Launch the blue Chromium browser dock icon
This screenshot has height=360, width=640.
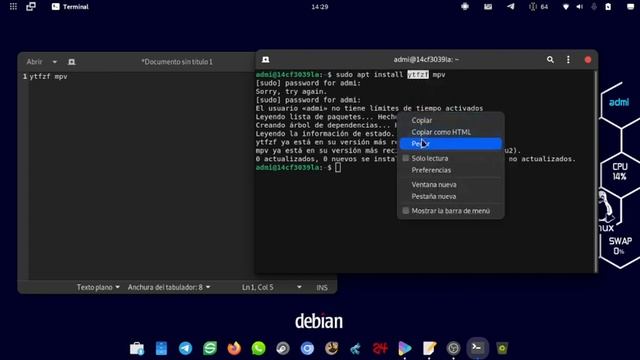pyautogui.click(x=307, y=348)
